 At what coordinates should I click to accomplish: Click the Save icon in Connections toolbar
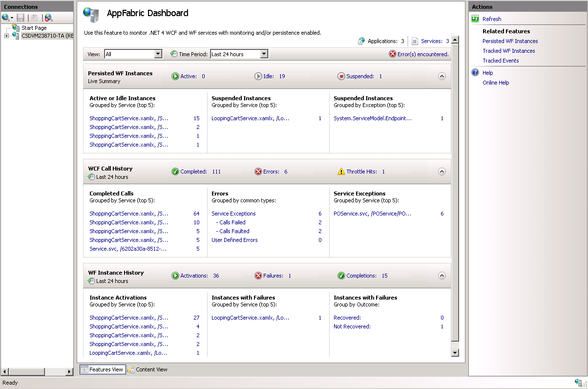coord(21,18)
